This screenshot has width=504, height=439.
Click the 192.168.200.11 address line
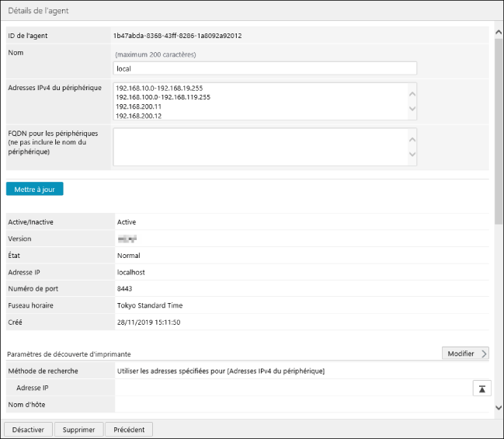[x=138, y=106]
